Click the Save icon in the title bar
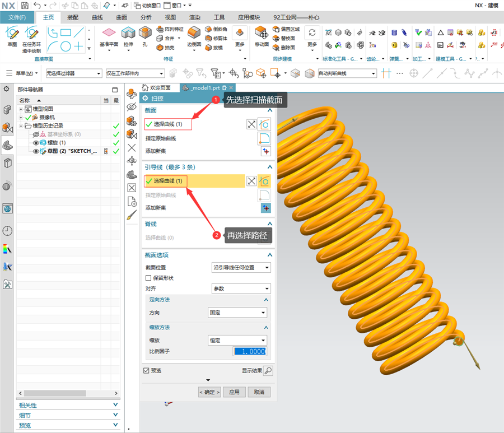 point(25,5)
